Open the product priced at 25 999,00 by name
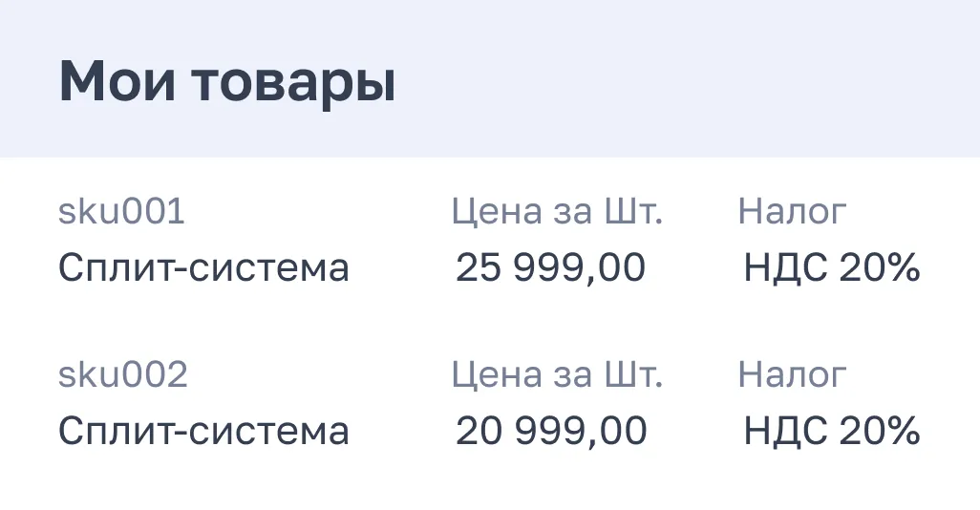The width and height of the screenshot is (980, 510). point(203,268)
